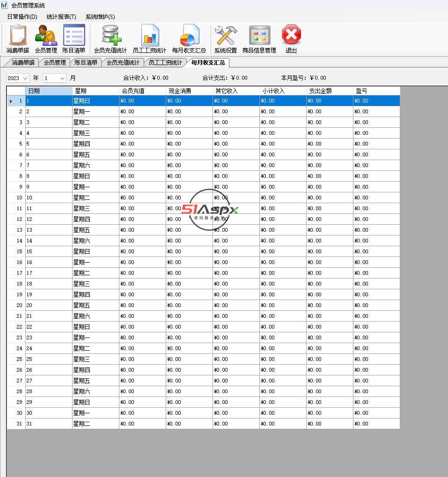Screen dimensions: 448x477
Task: Click 小计收入 cell in row 24
Action: pos(283,348)
